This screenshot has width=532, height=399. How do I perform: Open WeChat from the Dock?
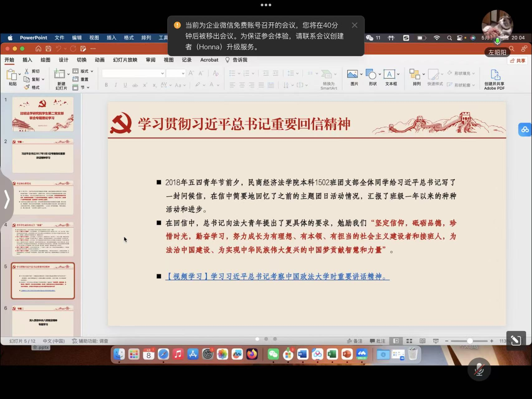[273, 354]
